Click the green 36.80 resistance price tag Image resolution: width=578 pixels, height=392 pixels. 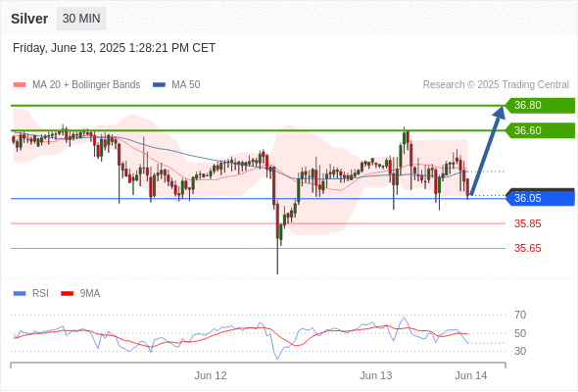click(x=540, y=106)
